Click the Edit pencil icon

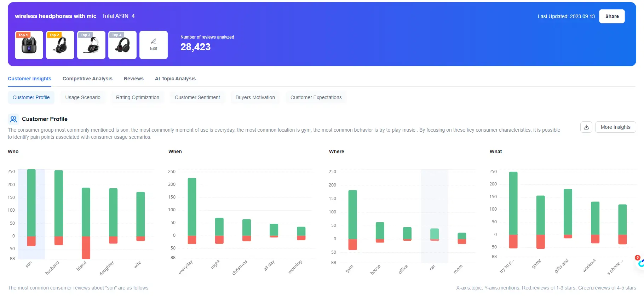[154, 41]
